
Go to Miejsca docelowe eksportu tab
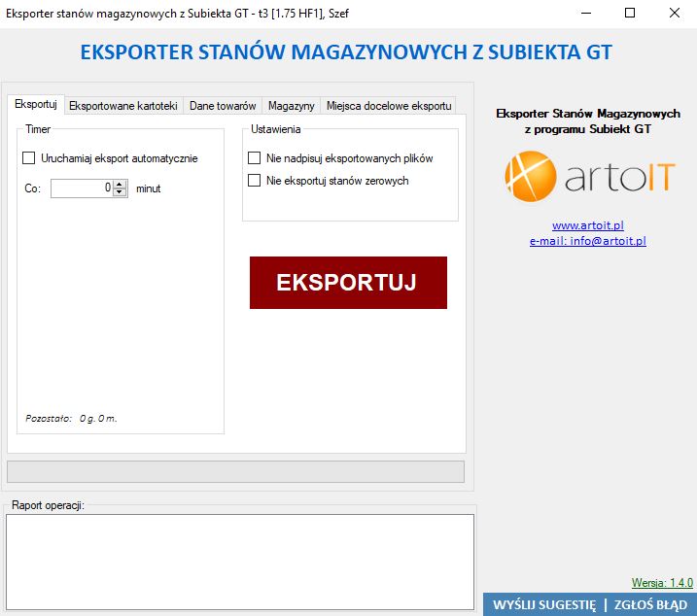tap(389, 106)
